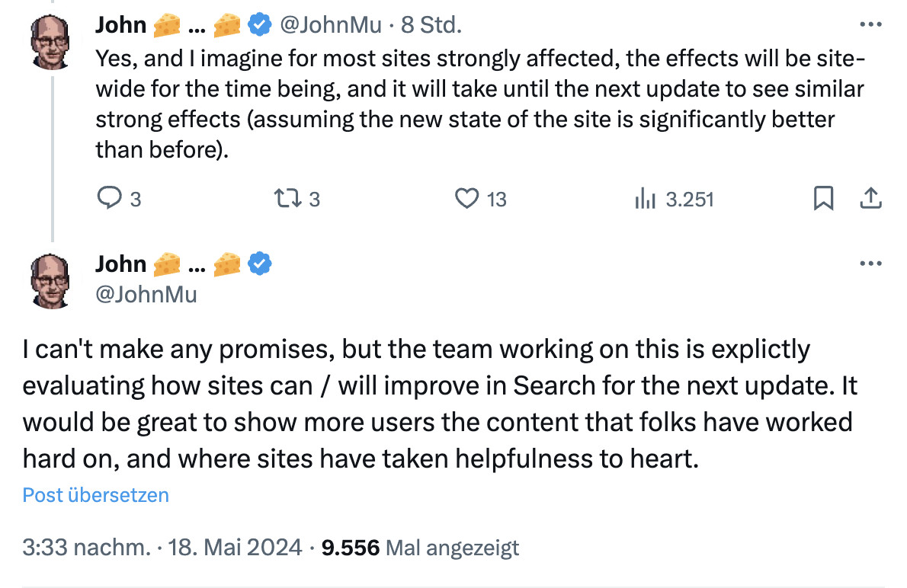The height and width of the screenshot is (588, 907).
Task: Open the reply box for John's first tweet
Action: tap(111, 198)
